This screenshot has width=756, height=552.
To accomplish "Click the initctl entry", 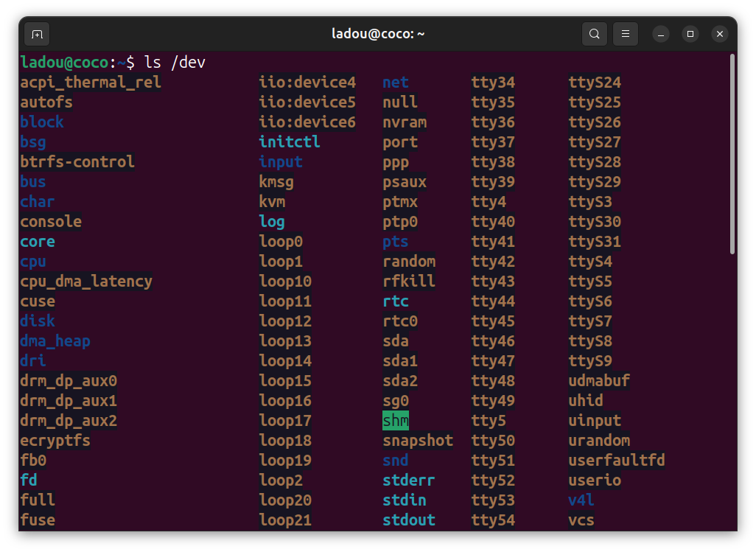I will (290, 142).
